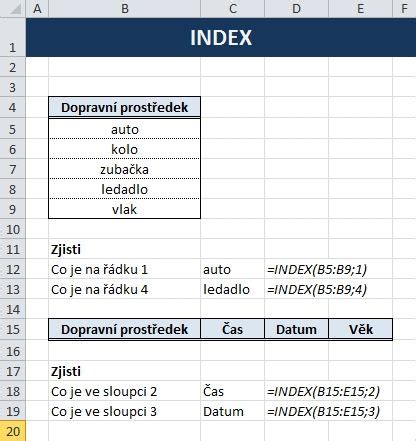Select column D header
This screenshot has height=441, width=416.
296,9
